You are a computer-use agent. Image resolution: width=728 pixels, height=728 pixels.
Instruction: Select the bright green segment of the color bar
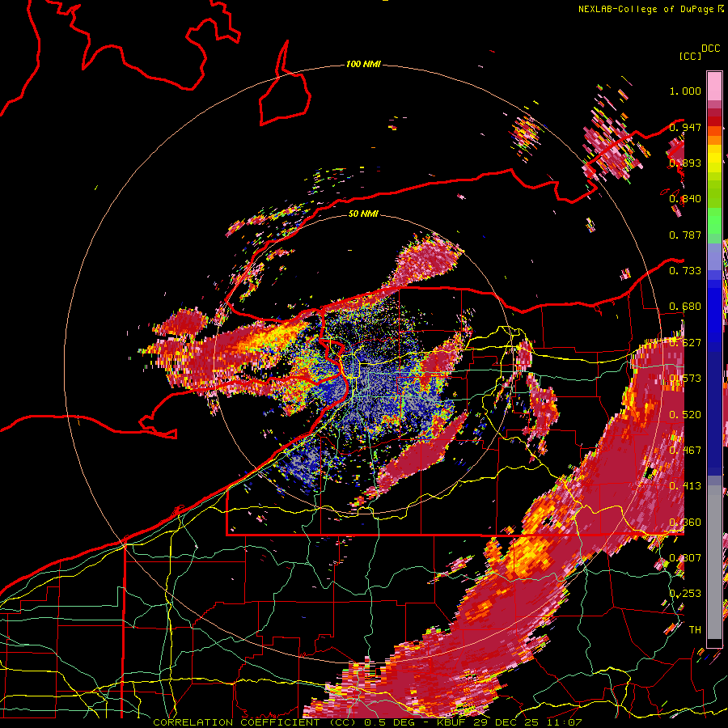coord(714,221)
